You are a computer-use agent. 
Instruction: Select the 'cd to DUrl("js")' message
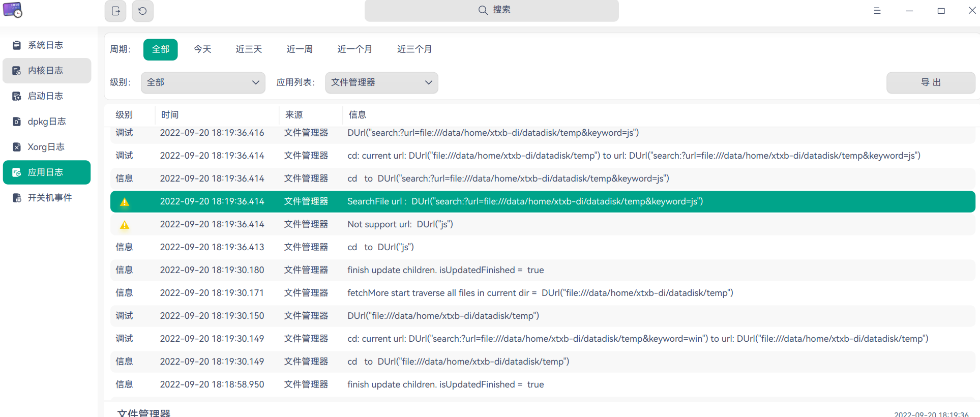[x=381, y=247]
